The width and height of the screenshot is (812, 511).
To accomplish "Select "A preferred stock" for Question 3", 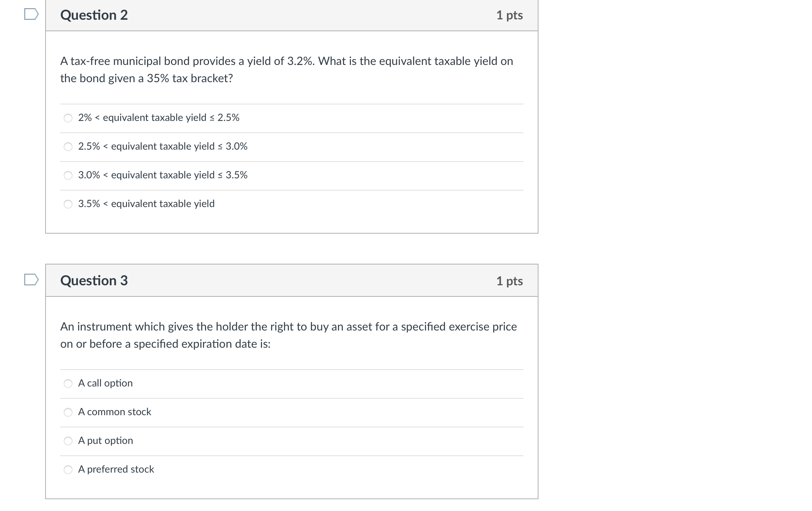I will (68, 470).
